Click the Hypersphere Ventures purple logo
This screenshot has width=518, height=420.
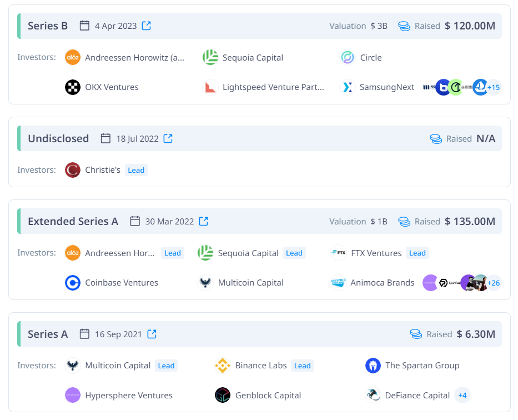tap(73, 395)
